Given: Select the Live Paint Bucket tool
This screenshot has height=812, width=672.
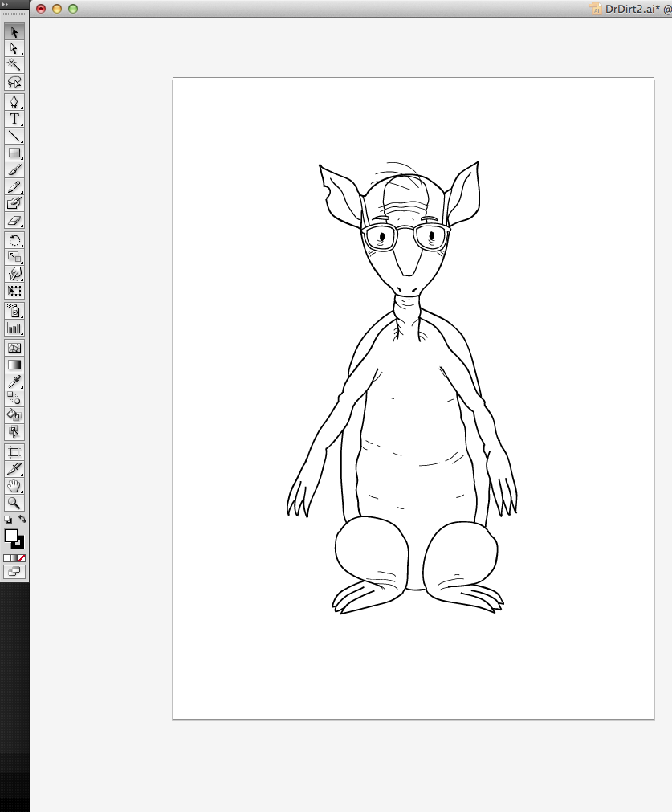Looking at the screenshot, I should 14,414.
